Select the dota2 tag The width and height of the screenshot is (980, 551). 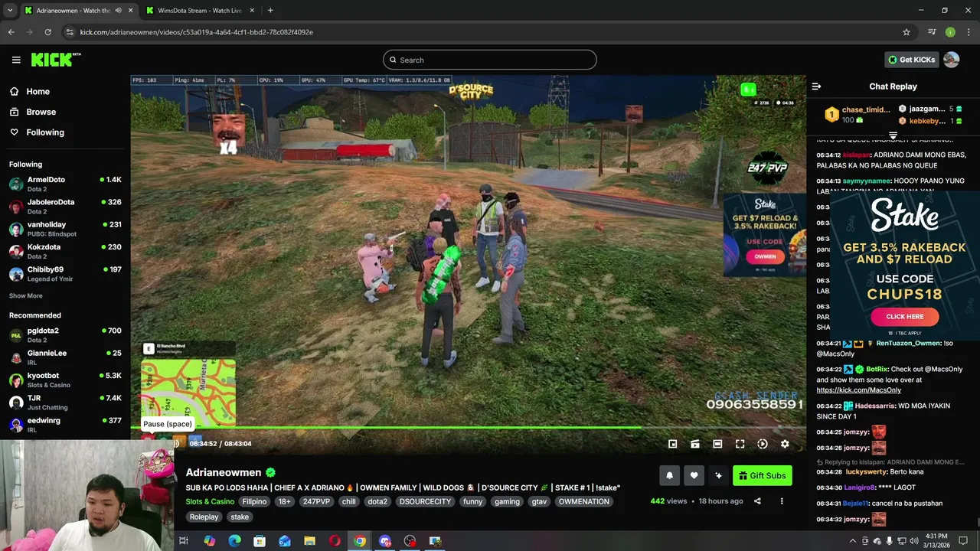tap(377, 502)
